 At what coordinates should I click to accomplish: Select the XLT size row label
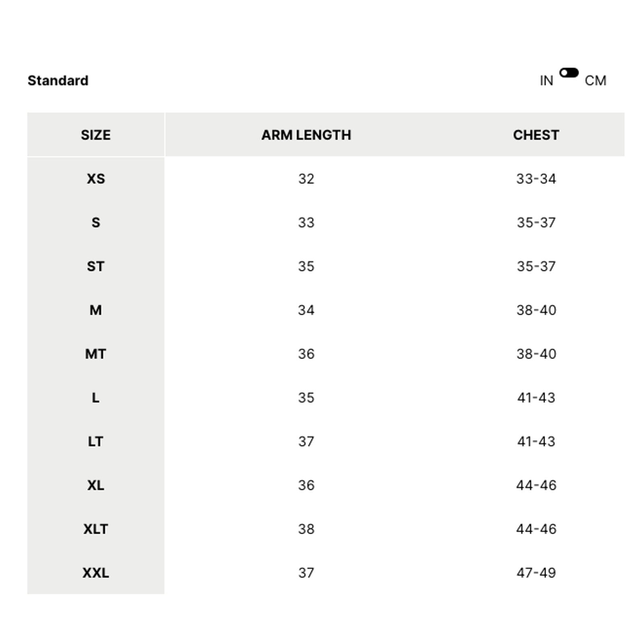pos(96,529)
